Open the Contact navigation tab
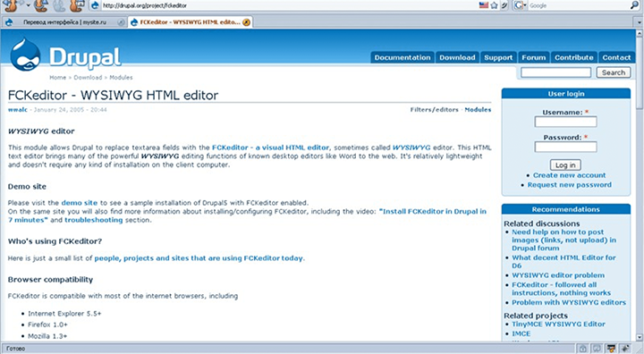The width and height of the screenshot is (644, 354). click(x=616, y=57)
